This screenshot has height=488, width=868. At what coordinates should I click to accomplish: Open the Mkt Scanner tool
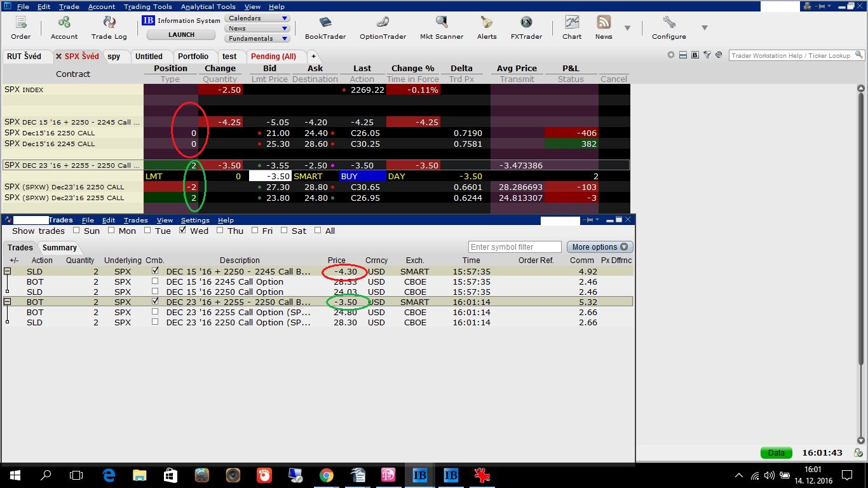coord(442,27)
